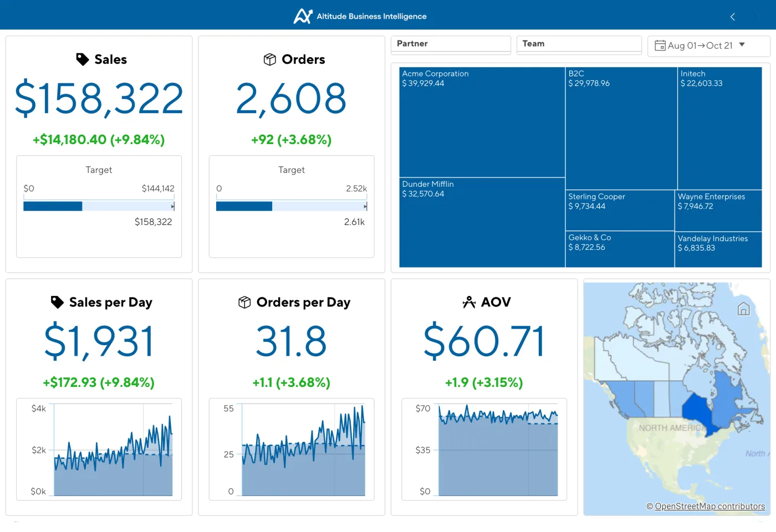The width and height of the screenshot is (776, 532).
Task: Click the +$14,180.40 (+9.84%) sales change
Action: (x=99, y=140)
